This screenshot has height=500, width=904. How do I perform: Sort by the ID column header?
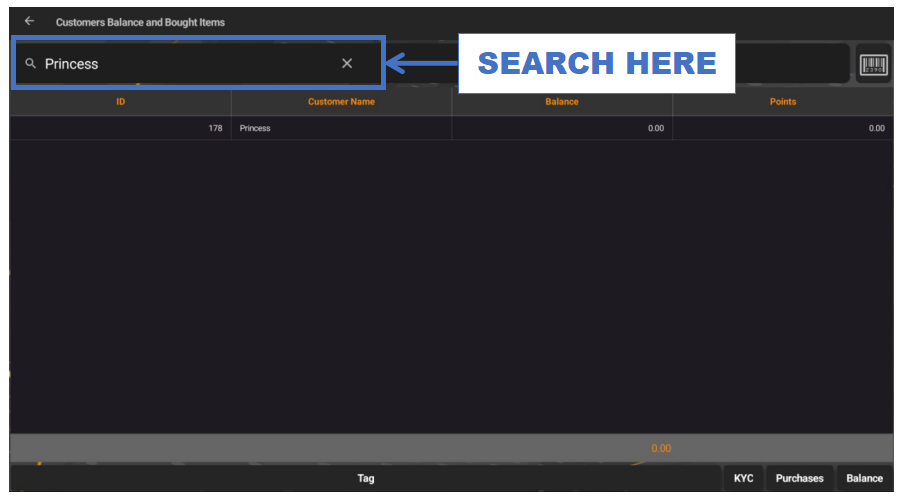coord(120,102)
